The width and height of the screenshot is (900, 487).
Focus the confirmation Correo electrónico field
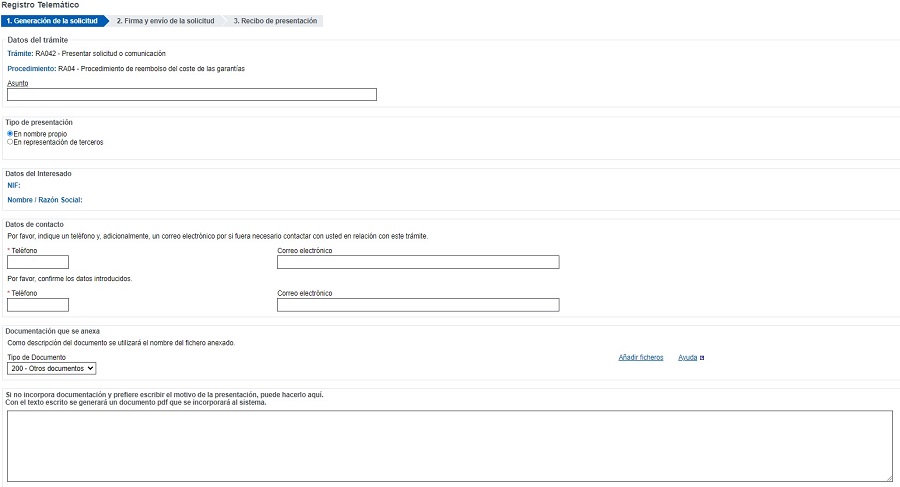418,305
